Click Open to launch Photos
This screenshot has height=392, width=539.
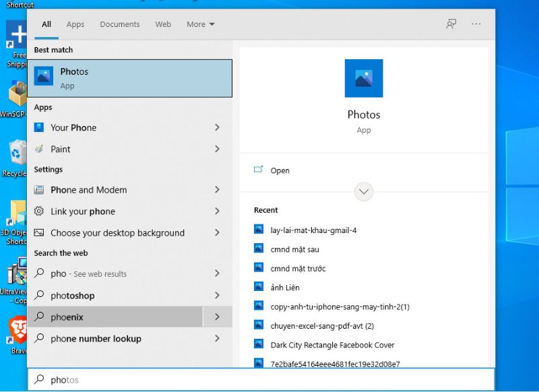pos(280,170)
